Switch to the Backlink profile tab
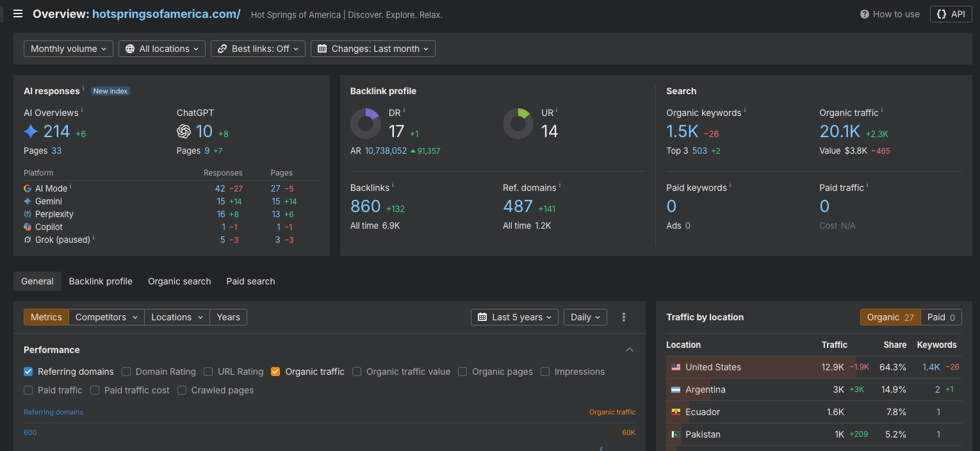 [x=101, y=281]
